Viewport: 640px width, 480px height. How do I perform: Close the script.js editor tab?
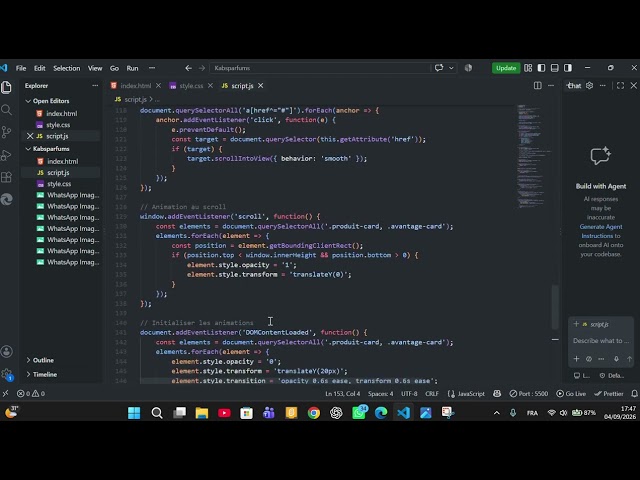click(260, 86)
